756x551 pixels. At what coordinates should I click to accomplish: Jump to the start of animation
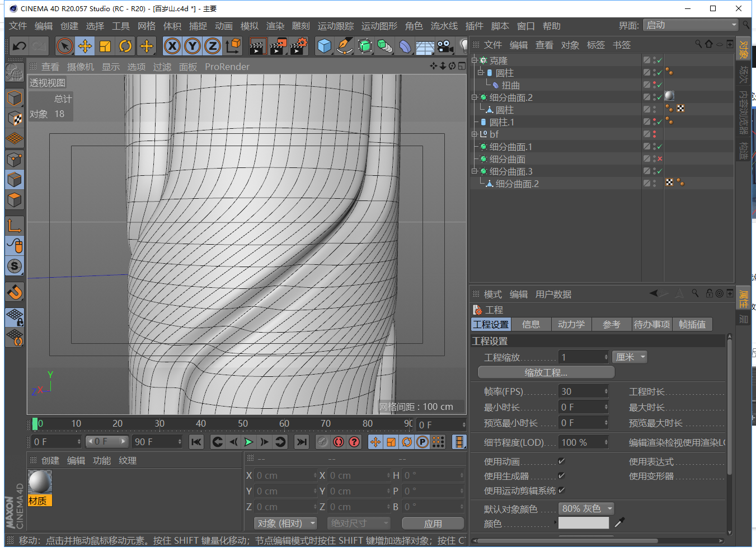pyautogui.click(x=196, y=442)
